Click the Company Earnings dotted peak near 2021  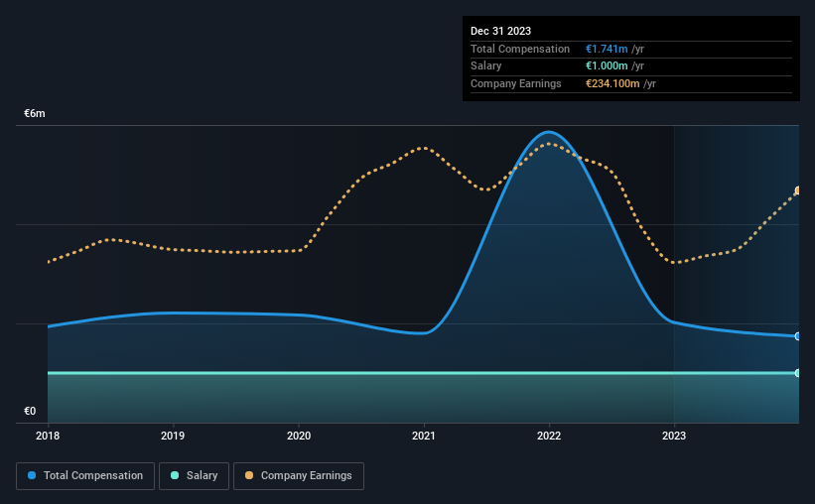pyautogui.click(x=425, y=148)
